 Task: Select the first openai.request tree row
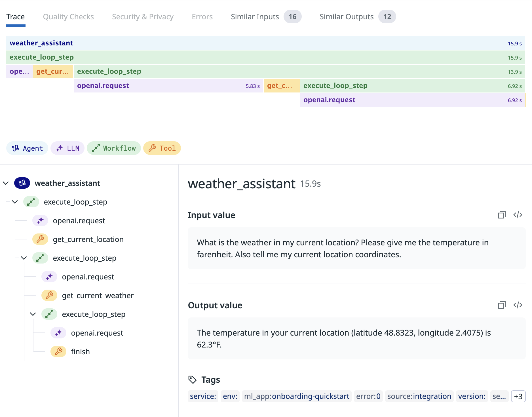(x=79, y=221)
